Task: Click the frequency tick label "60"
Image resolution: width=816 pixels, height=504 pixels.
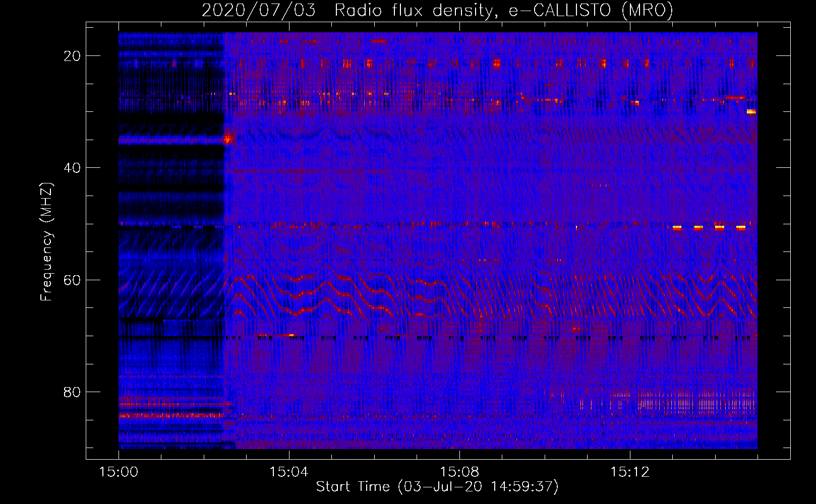Action: click(x=72, y=280)
